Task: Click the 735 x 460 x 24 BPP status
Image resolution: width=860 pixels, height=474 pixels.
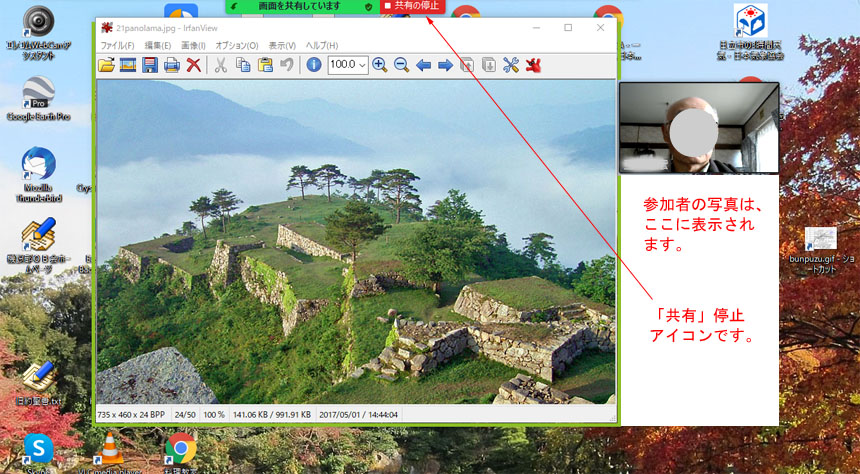Action: [x=131, y=415]
